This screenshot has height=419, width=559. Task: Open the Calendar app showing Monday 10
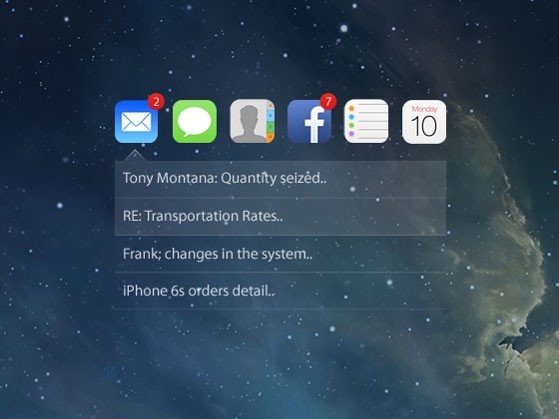424,122
